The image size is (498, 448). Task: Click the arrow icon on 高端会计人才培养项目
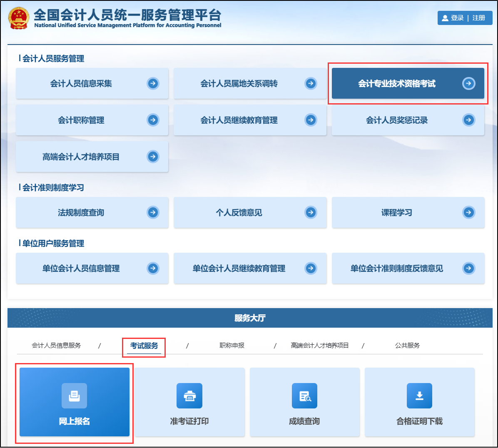tap(153, 157)
